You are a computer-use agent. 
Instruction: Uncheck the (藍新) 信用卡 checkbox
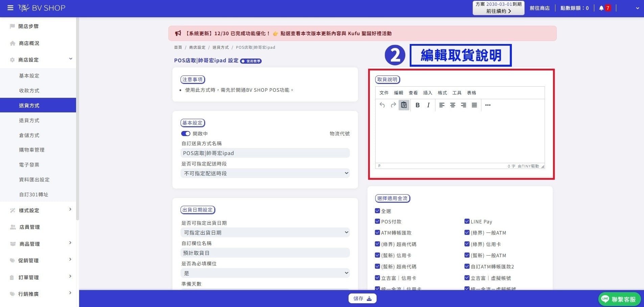click(x=377, y=255)
